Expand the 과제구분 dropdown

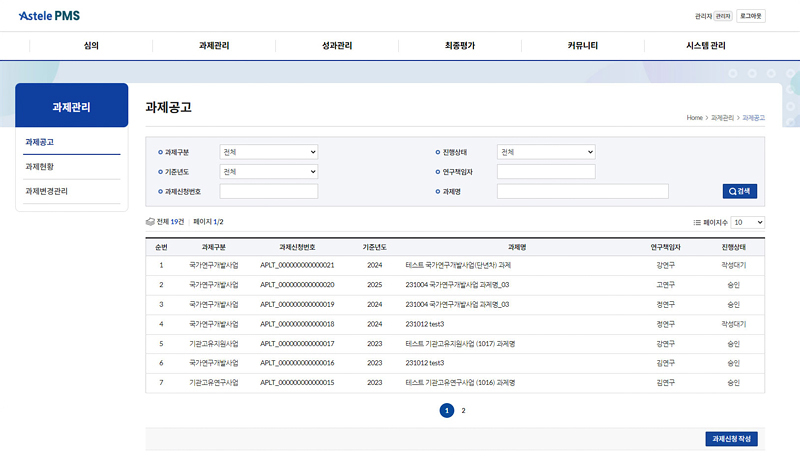(268, 152)
